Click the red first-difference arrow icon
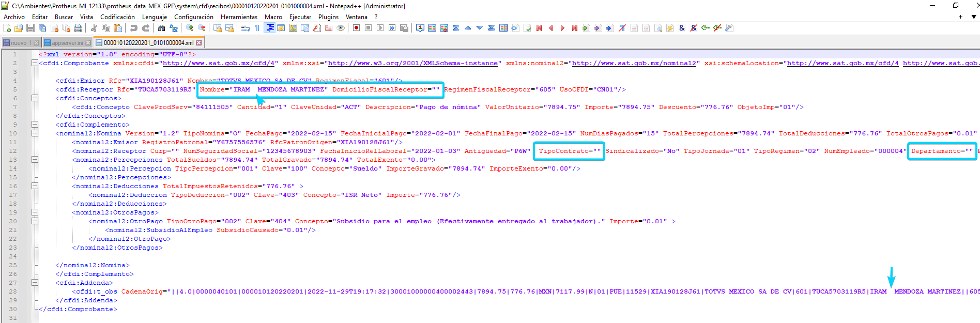 click(539, 28)
